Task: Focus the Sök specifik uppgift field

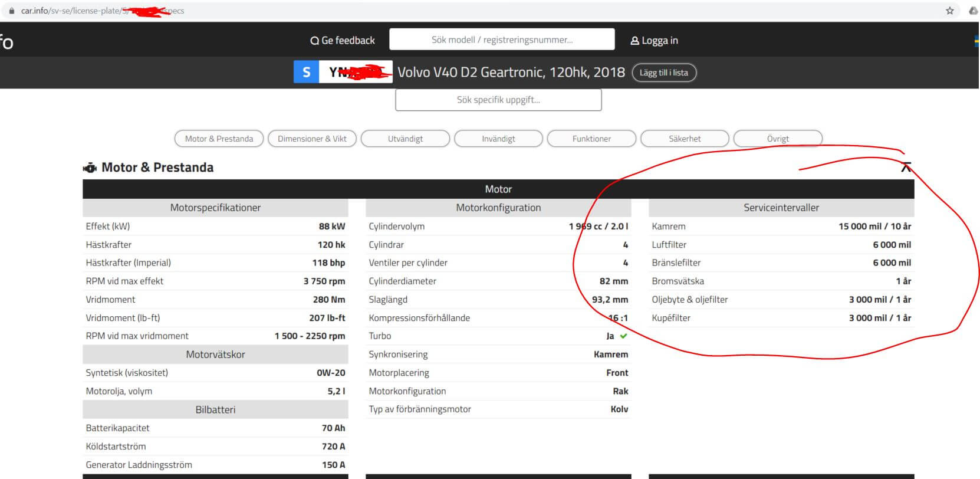Action: tap(498, 100)
